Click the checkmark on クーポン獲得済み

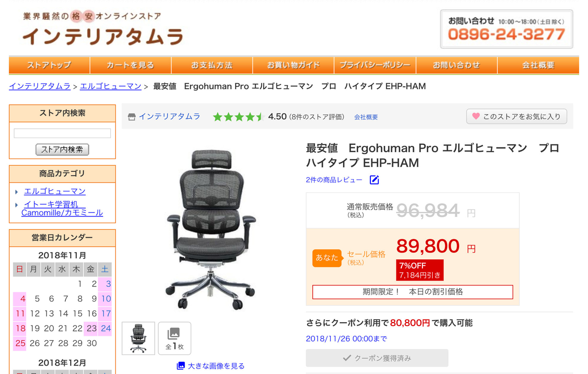click(347, 358)
